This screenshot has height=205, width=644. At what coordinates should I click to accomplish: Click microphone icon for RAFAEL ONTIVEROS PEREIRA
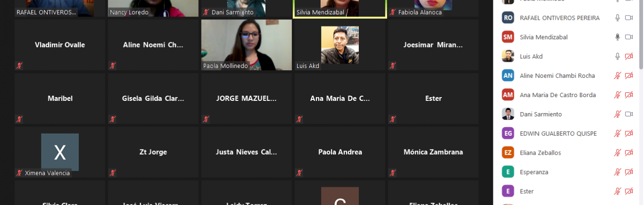[x=617, y=18]
